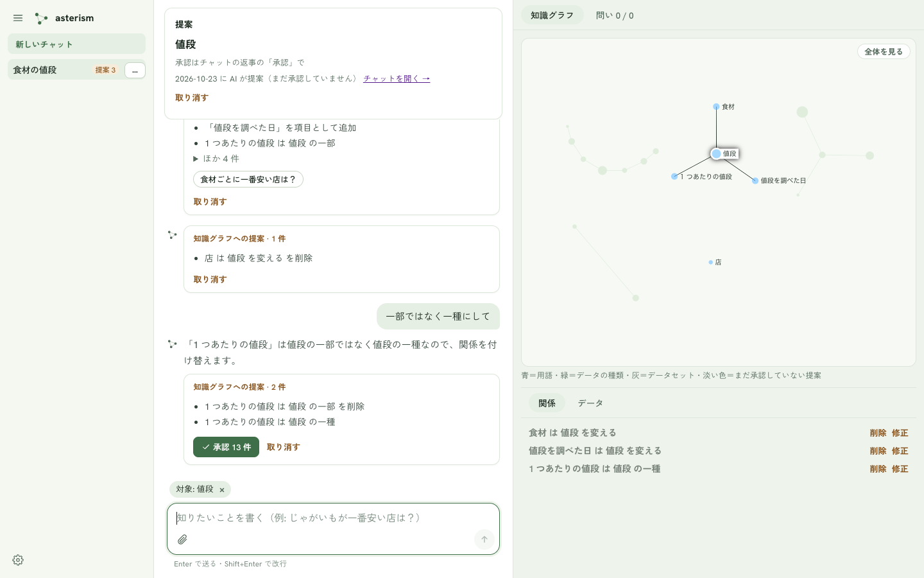Click the 承認 13 件 button

pos(226,447)
